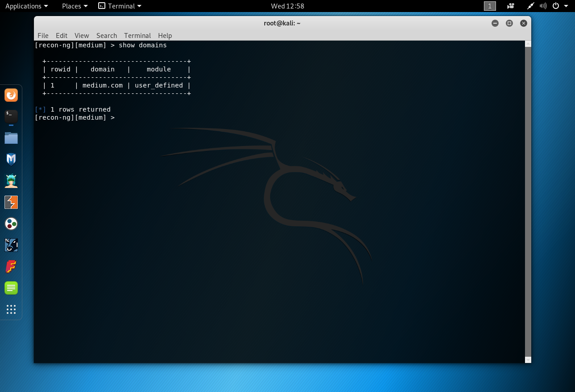Image resolution: width=575 pixels, height=392 pixels.
Task: Click the "medium.com" domain cell
Action: coord(103,85)
